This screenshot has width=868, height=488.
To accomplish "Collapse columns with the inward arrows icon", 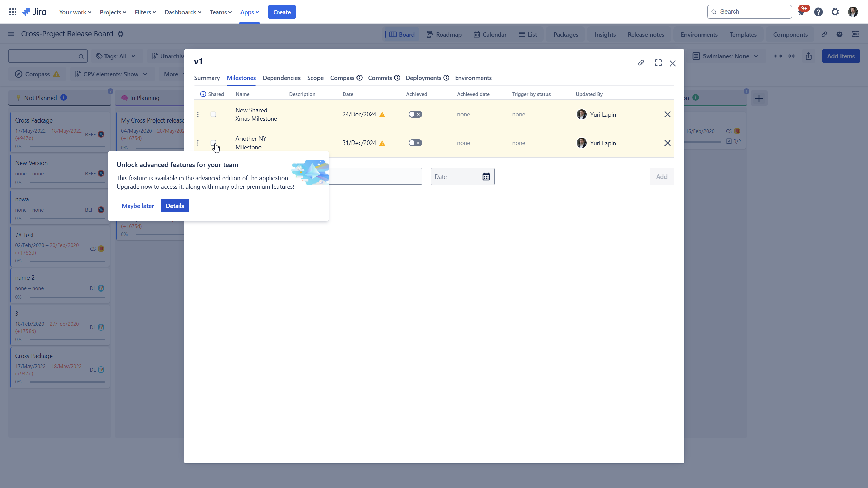I will pos(792,56).
